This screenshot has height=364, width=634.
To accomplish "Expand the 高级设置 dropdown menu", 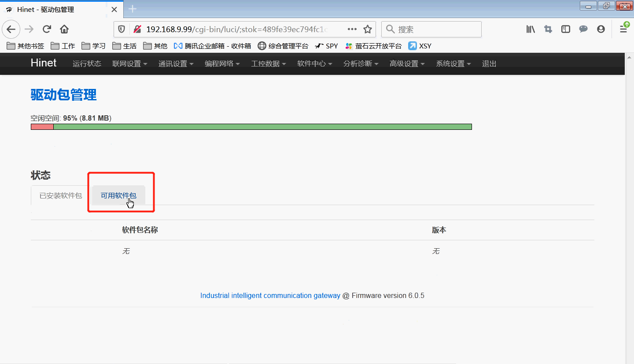I will tap(407, 64).
